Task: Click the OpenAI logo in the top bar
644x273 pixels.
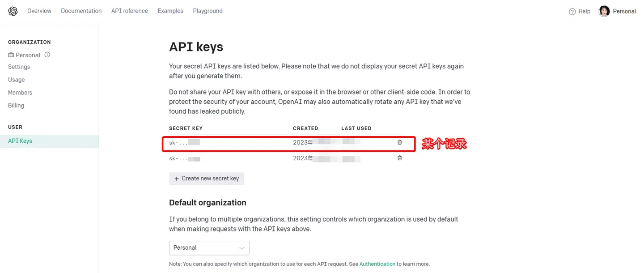Action: [x=13, y=11]
